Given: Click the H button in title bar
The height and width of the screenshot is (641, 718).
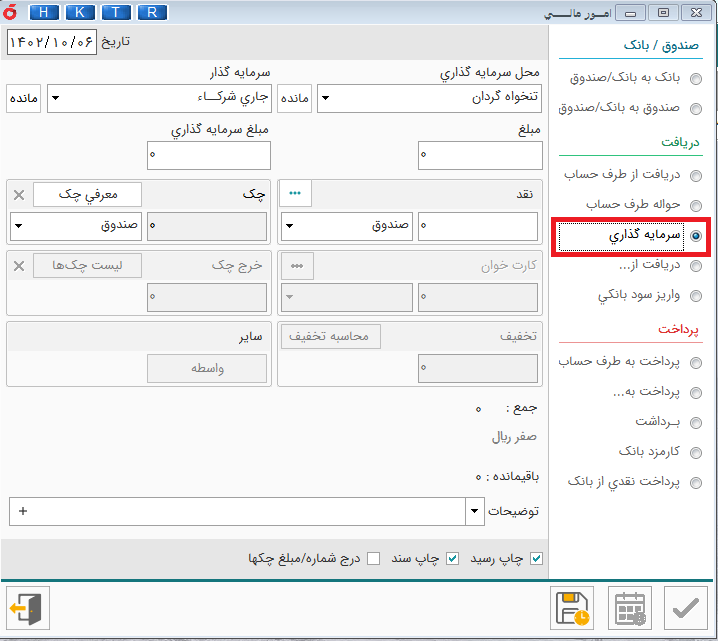Looking at the screenshot, I should (x=44, y=12).
